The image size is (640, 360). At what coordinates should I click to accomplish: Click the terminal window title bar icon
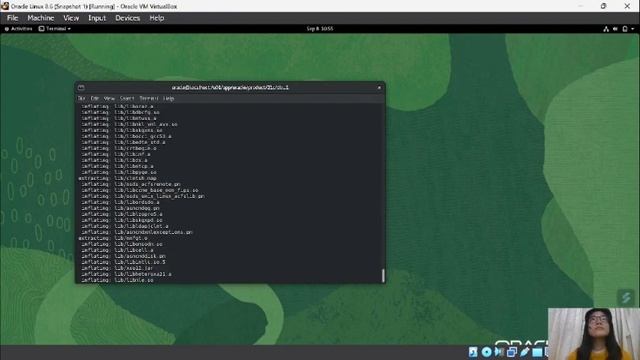pyautogui.click(x=81, y=87)
